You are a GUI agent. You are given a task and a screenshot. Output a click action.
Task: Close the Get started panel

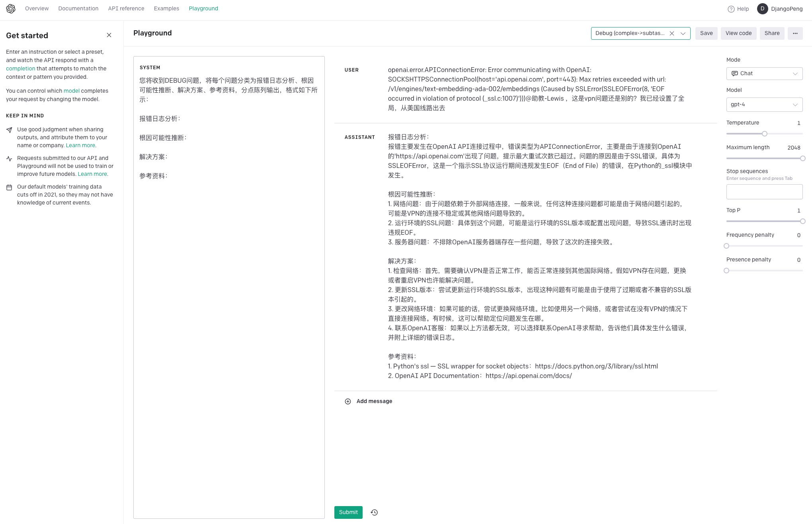click(x=109, y=35)
